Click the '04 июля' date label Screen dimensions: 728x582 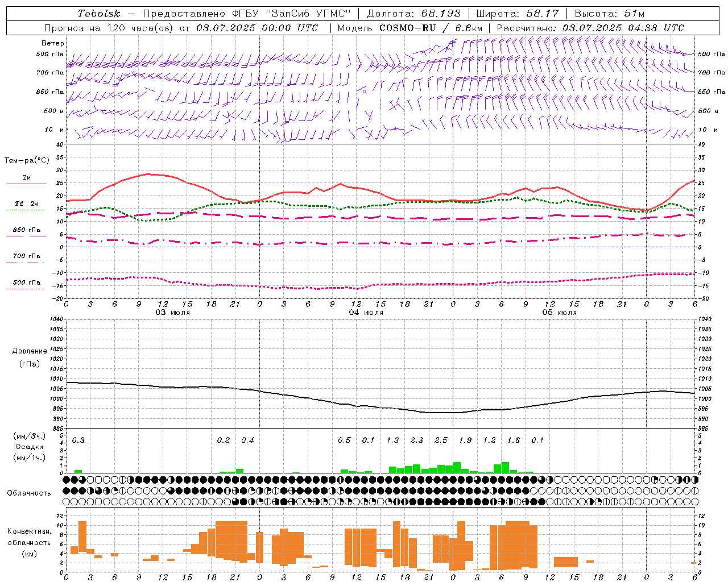[366, 313]
